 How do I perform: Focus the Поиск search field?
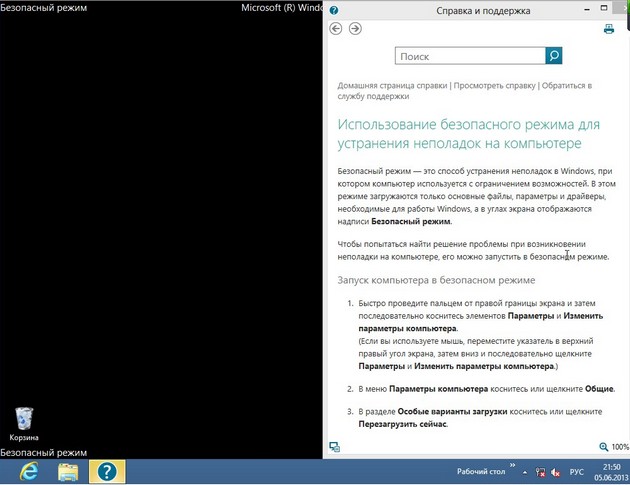point(470,57)
